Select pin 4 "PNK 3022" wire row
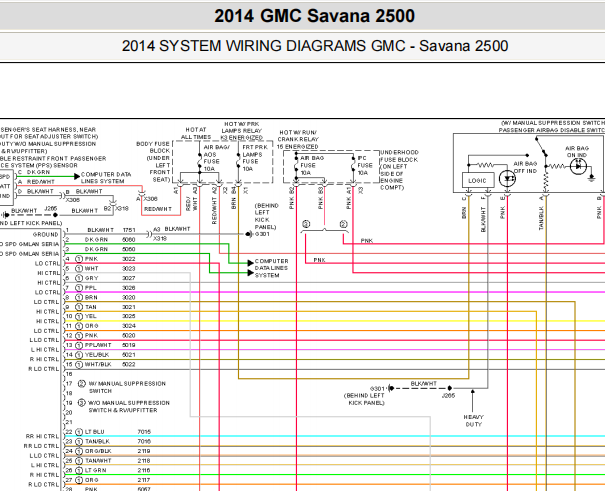This screenshot has height=491, width=605. coord(100,259)
